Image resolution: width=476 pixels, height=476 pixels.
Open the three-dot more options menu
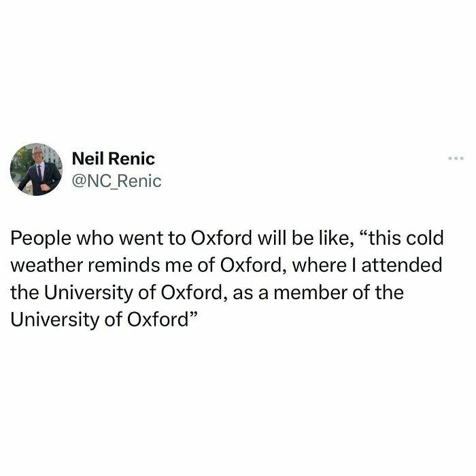[455, 158]
